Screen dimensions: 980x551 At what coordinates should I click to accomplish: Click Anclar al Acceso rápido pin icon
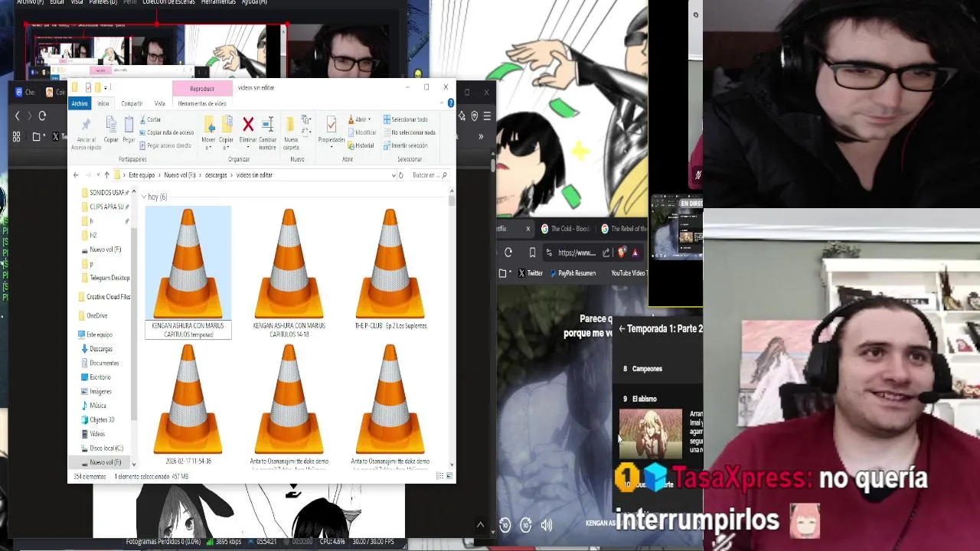click(86, 125)
